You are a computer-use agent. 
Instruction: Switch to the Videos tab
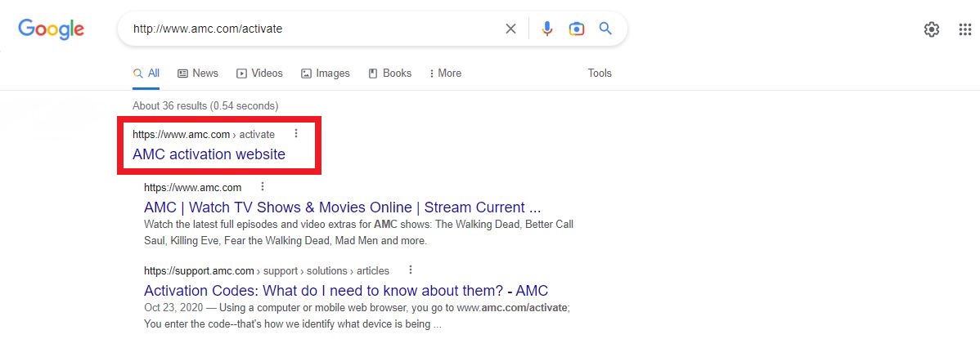pos(259,74)
